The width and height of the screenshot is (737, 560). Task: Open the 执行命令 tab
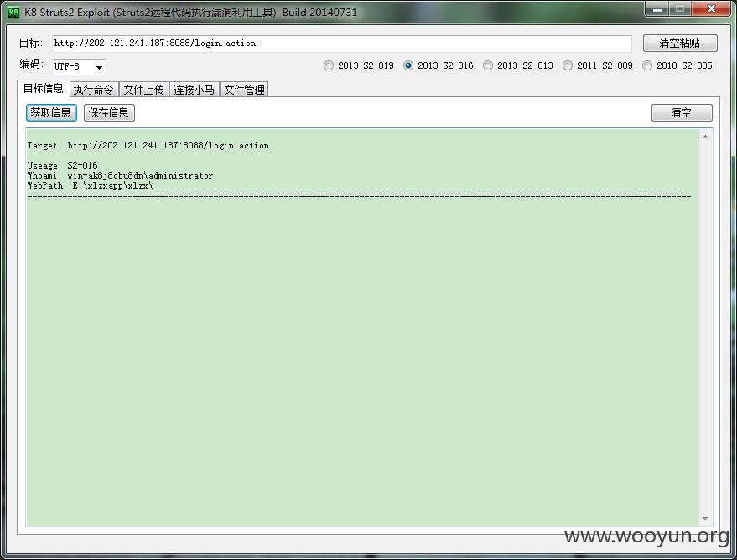(94, 90)
